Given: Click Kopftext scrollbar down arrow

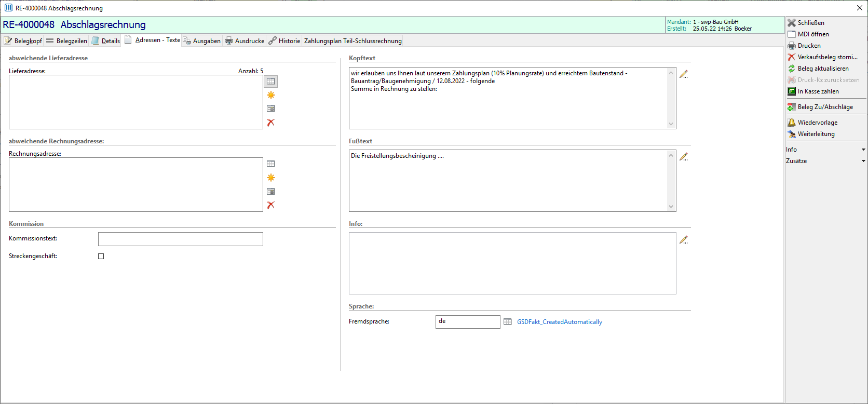Looking at the screenshot, I should tap(671, 124).
